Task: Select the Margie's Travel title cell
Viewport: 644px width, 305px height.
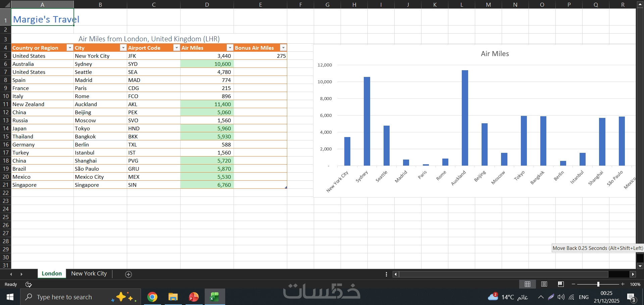Action: point(43,17)
